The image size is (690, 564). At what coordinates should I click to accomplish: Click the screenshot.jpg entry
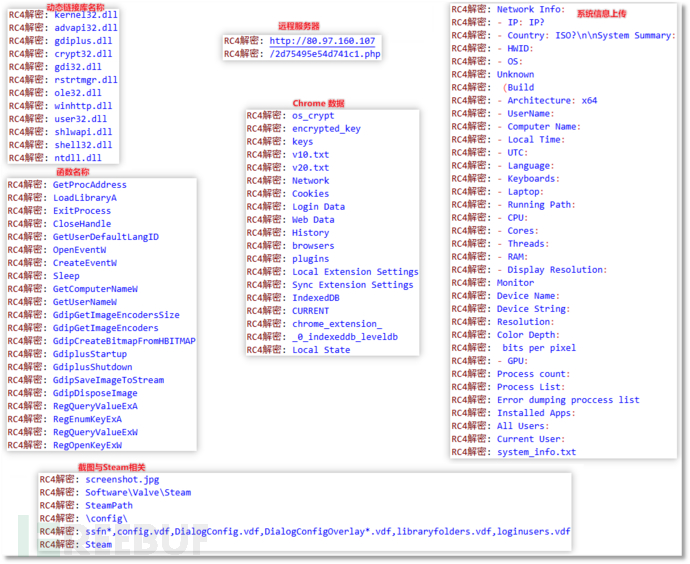click(122, 480)
